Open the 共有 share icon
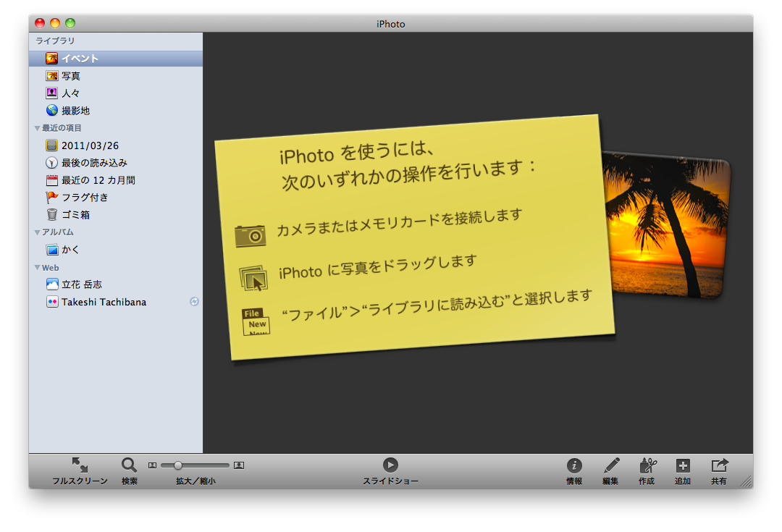 pyautogui.click(x=719, y=465)
